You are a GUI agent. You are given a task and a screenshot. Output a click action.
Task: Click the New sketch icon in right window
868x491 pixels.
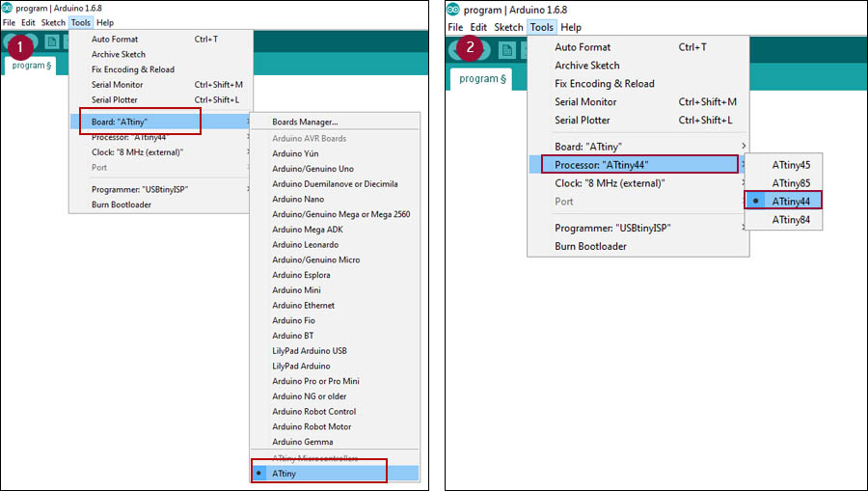tap(506, 50)
